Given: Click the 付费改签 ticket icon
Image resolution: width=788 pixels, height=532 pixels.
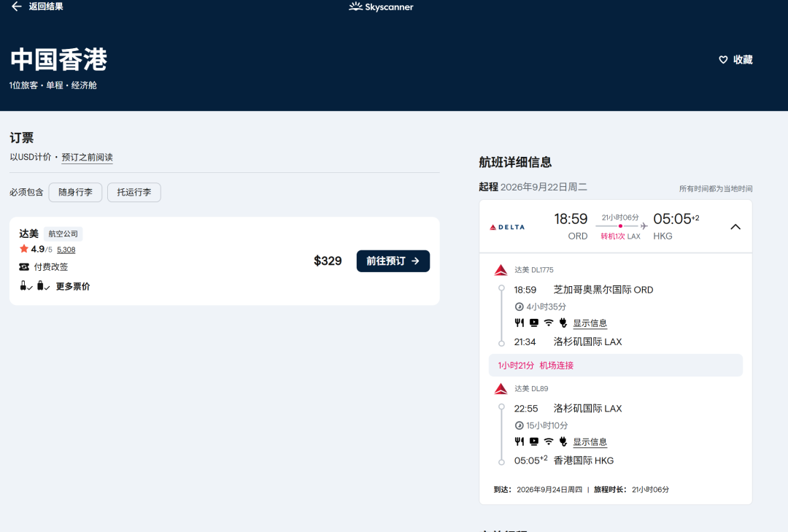Looking at the screenshot, I should (x=24, y=267).
